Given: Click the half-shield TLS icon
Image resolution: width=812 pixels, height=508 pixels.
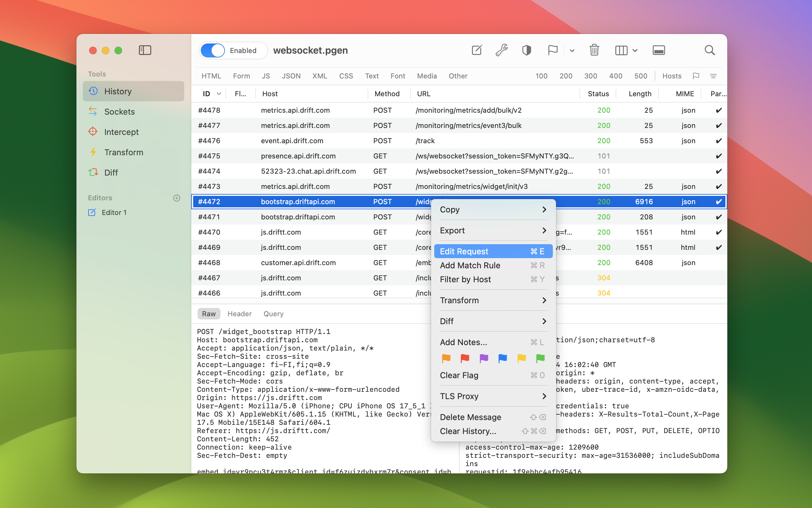Looking at the screenshot, I should (527, 50).
